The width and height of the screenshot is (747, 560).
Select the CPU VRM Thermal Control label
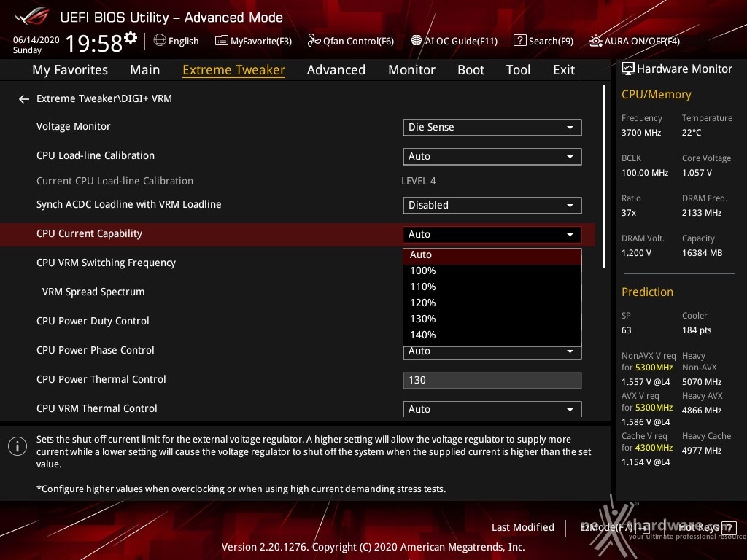point(97,408)
